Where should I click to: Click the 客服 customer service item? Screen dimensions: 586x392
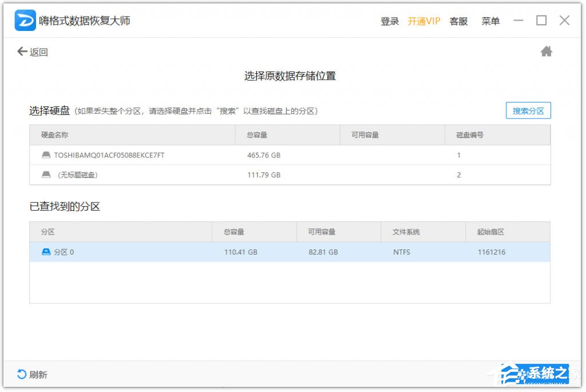pos(458,21)
